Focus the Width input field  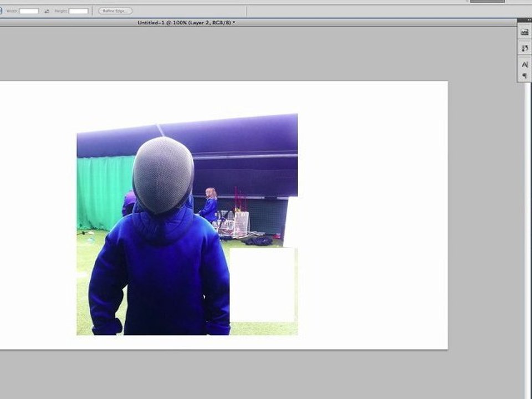click(x=29, y=11)
